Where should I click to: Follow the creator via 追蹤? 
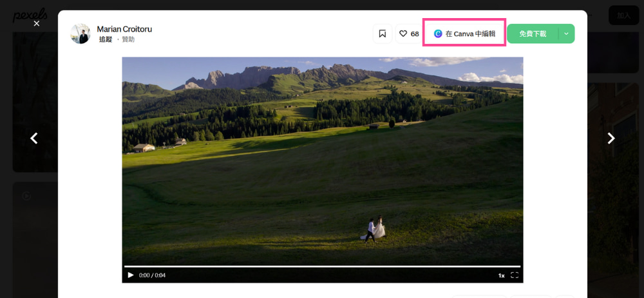point(106,39)
